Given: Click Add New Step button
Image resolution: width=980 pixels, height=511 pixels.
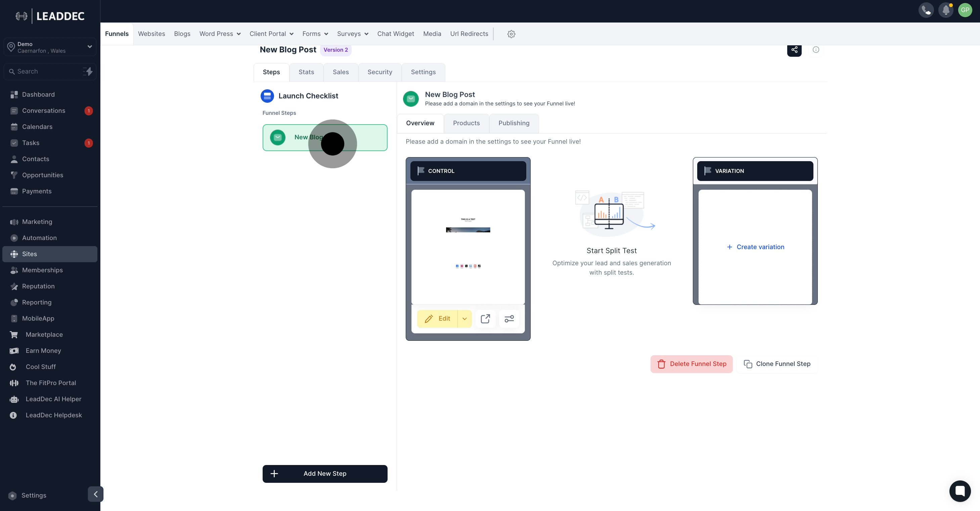Looking at the screenshot, I should pyautogui.click(x=324, y=473).
